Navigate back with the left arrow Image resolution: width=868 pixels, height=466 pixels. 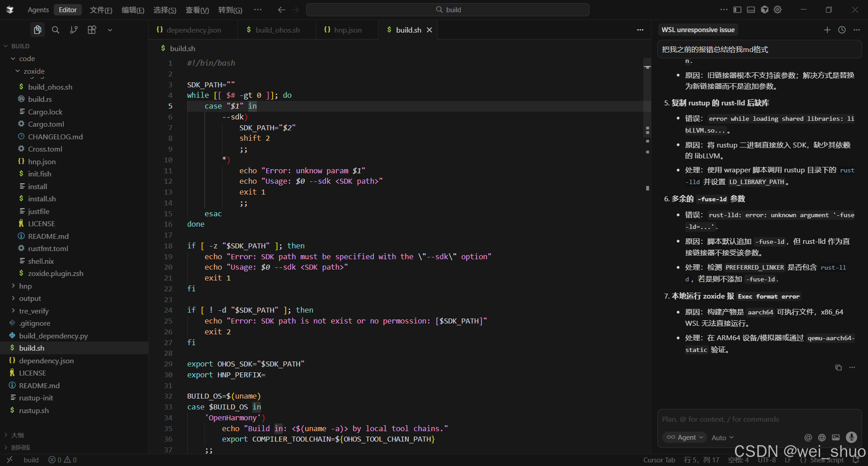(x=281, y=10)
